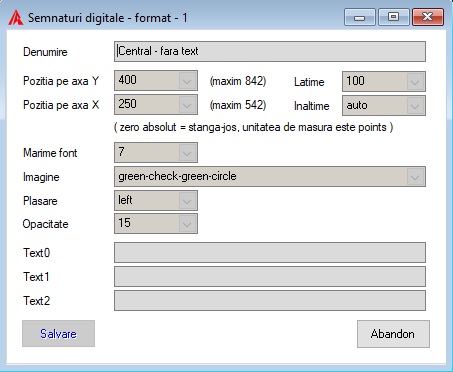Expand the Inaltime combo box

415,106
